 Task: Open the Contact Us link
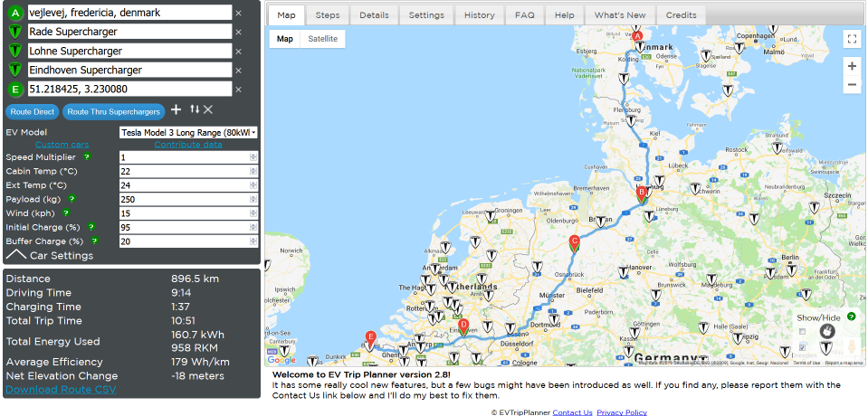point(572,412)
